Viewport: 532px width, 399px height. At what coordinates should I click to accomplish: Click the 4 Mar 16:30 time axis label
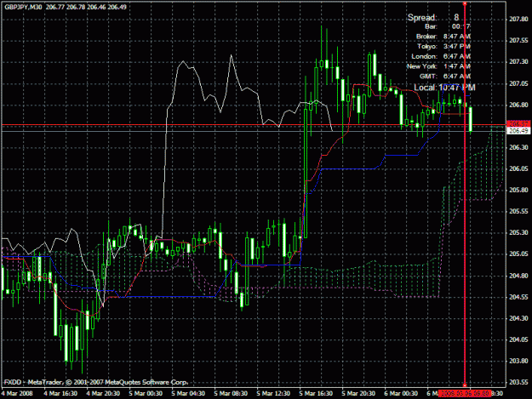[x=60, y=394]
